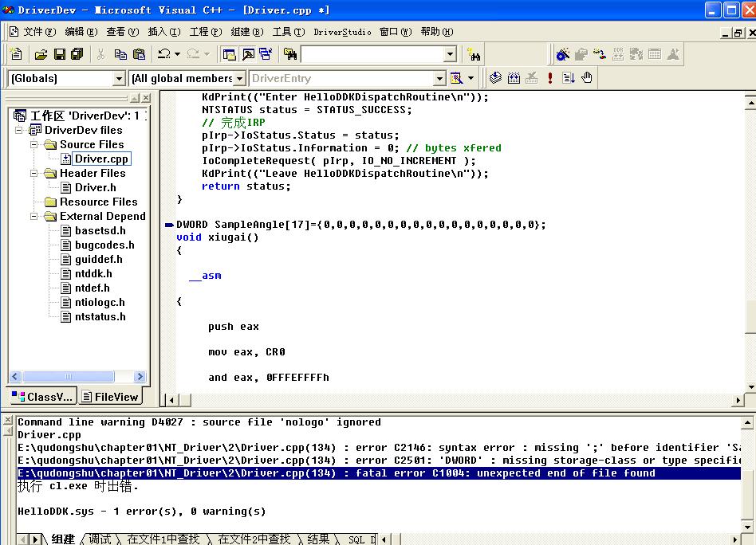Click the New Text File toolbar icon
The height and width of the screenshot is (545, 756).
click(17, 54)
